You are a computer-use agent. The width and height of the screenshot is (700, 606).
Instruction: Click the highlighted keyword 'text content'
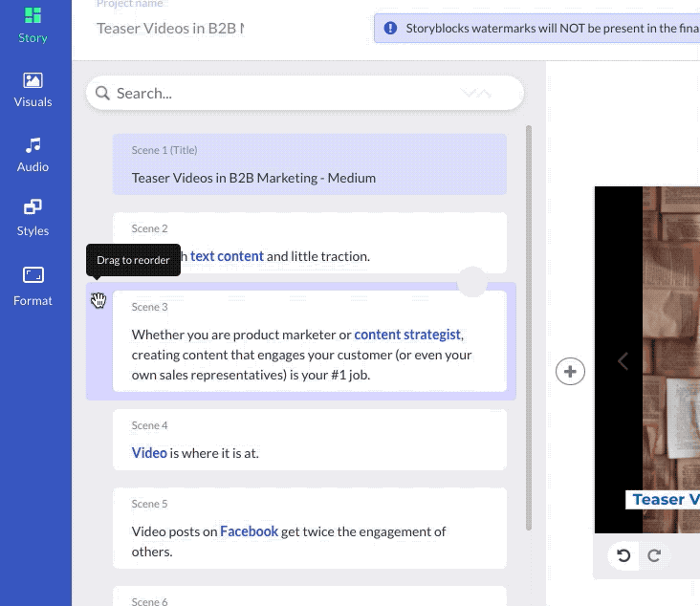[227, 256]
